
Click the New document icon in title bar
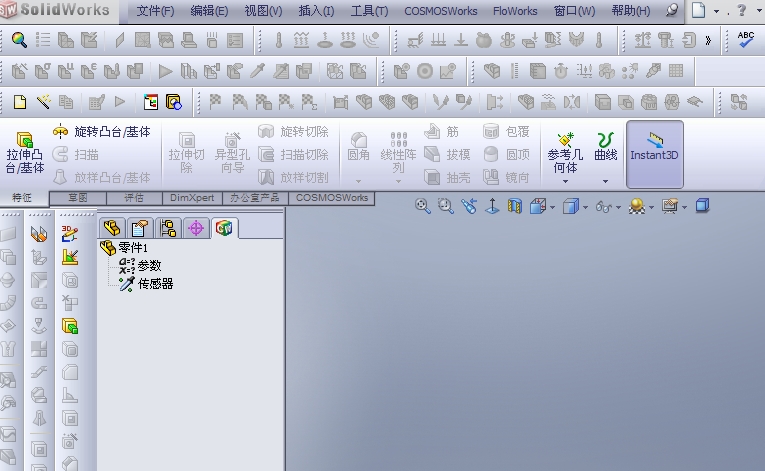tap(699, 10)
